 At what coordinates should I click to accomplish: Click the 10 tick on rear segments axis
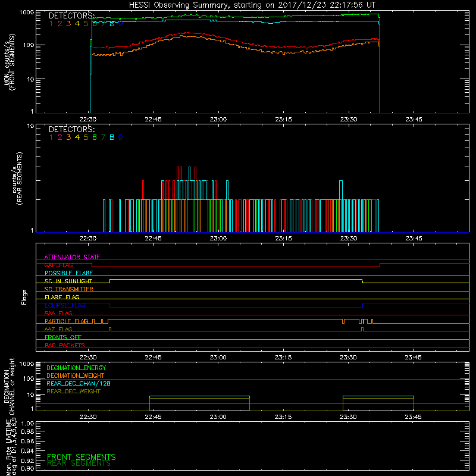click(31, 126)
